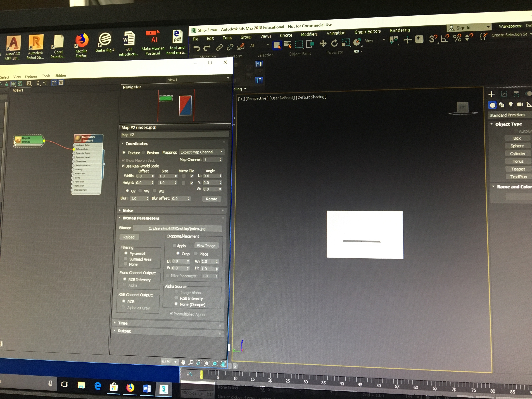
Task: Select RGB Intensity under Alpha Source
Action: pyautogui.click(x=176, y=298)
